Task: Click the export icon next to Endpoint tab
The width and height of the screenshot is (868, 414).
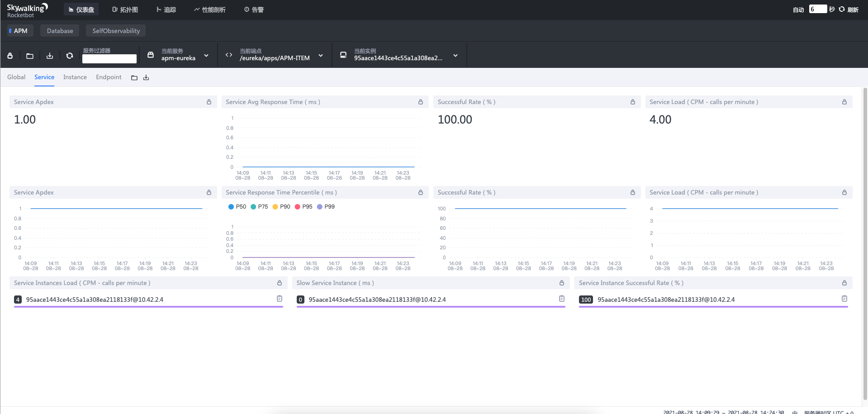Action: click(146, 78)
